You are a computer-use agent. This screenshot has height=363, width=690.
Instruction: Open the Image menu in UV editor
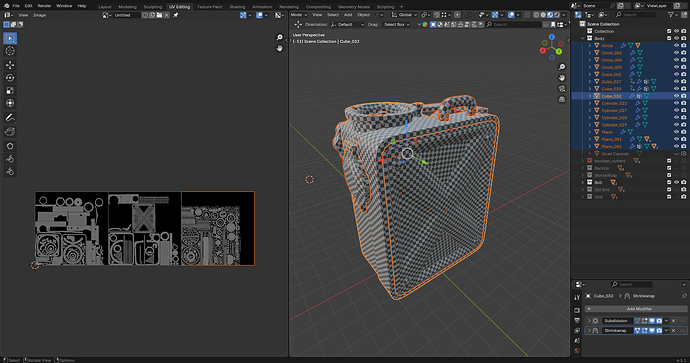tap(40, 15)
